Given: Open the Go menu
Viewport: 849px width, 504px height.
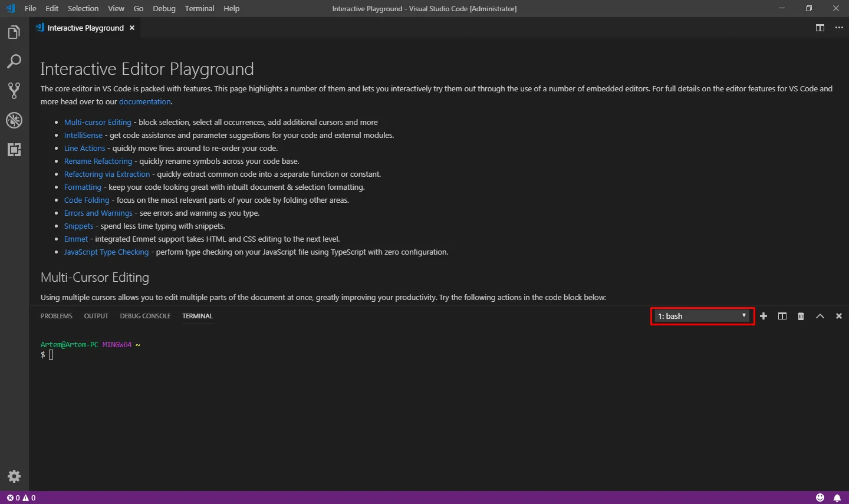Looking at the screenshot, I should pyautogui.click(x=139, y=9).
